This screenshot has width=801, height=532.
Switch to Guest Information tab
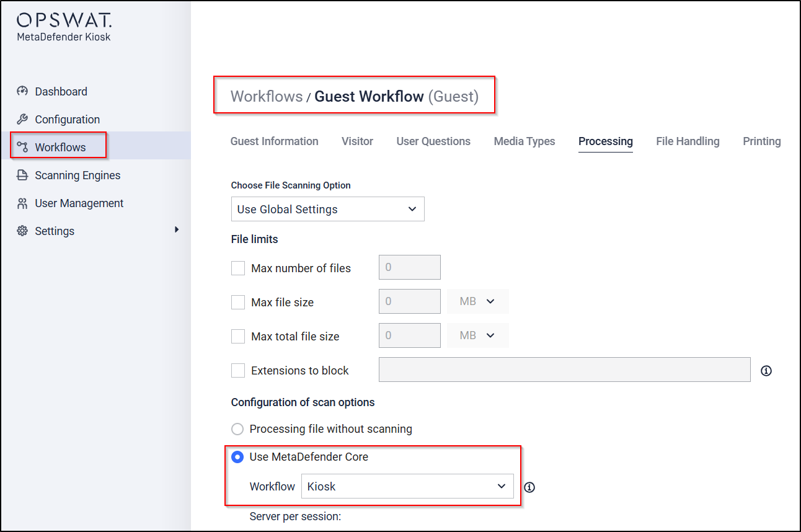tap(274, 141)
